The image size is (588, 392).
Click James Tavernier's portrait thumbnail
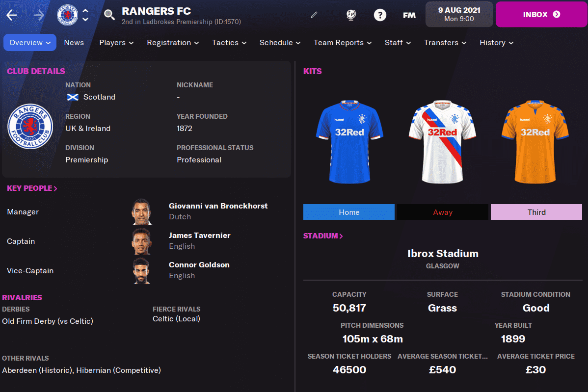[142, 241]
